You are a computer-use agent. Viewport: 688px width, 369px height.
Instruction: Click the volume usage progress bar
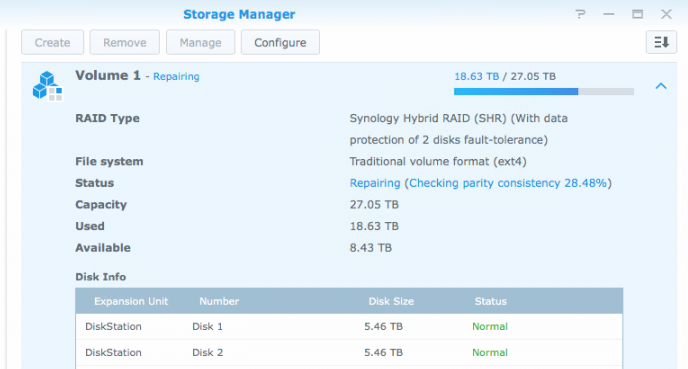click(x=544, y=91)
